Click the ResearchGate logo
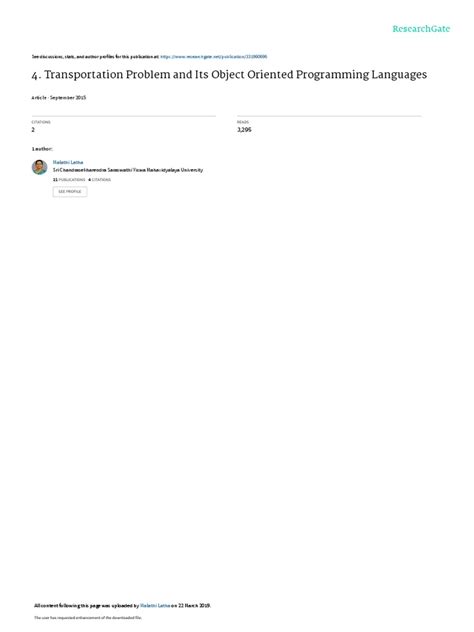Image resolution: width=474 pixels, height=632 pixels. pos(421,29)
